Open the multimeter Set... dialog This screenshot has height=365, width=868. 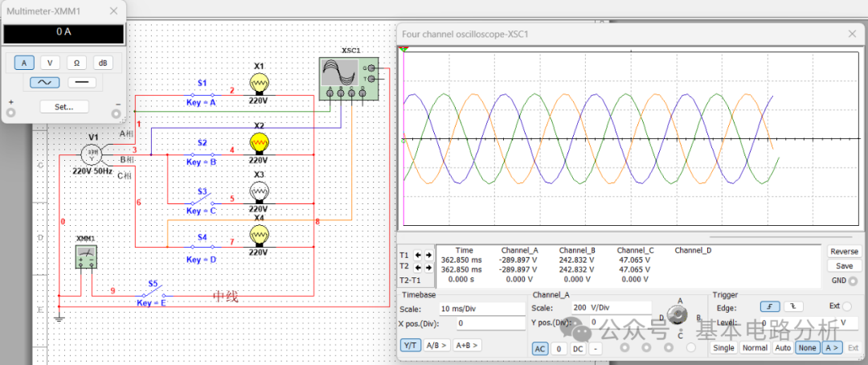coord(63,107)
